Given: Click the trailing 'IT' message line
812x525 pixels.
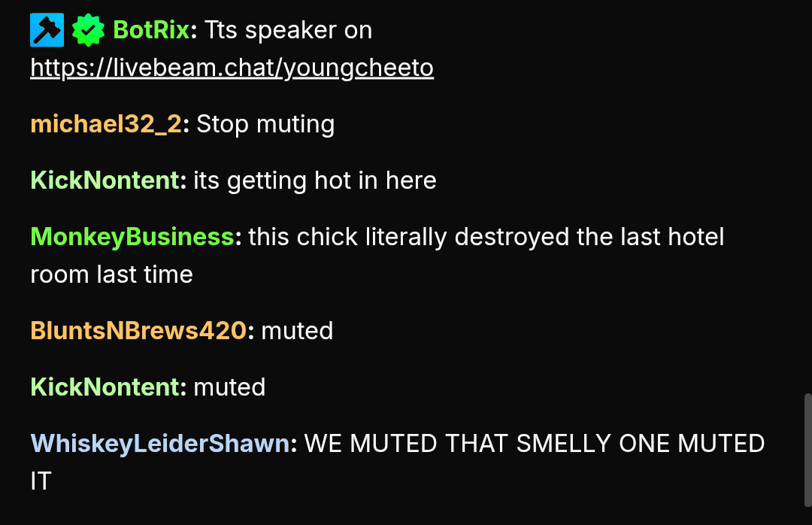Looking at the screenshot, I should 41,481.
